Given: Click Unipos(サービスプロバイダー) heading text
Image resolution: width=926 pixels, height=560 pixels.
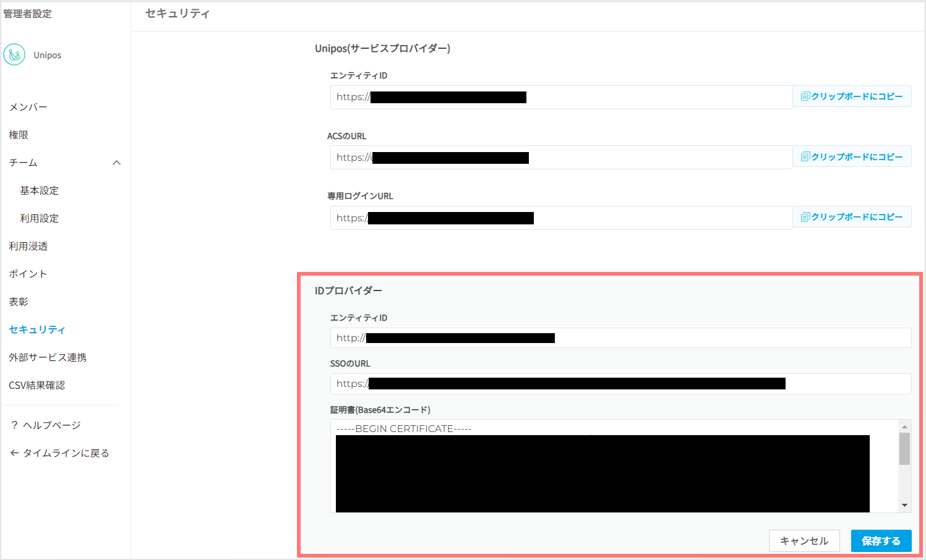Looking at the screenshot, I should [382, 48].
